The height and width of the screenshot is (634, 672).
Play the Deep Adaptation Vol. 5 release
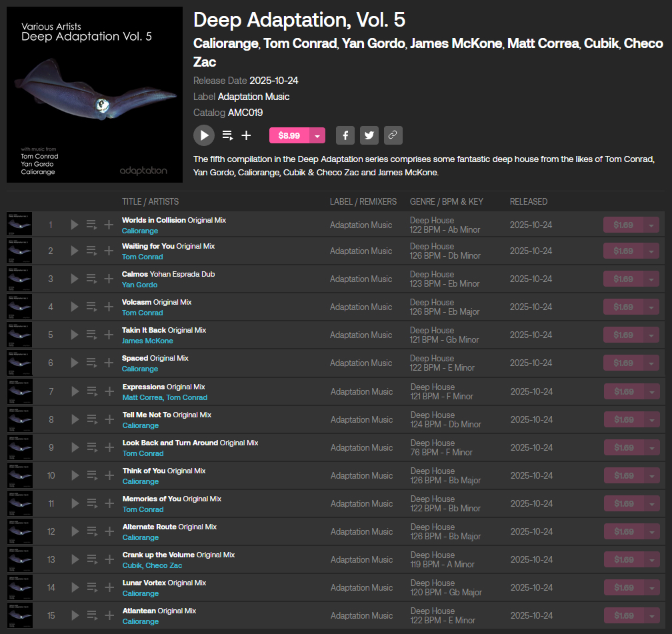pos(204,135)
